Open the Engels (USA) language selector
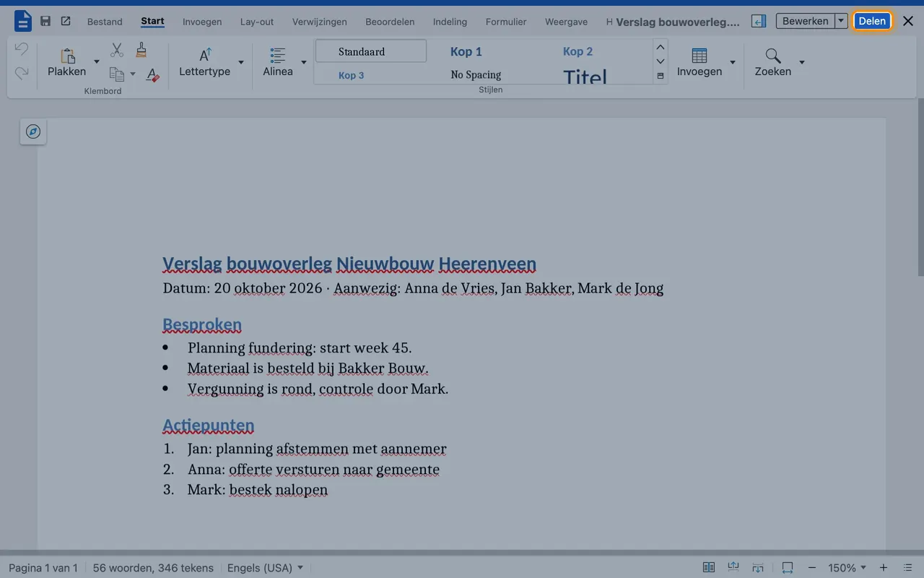This screenshot has height=578, width=924. click(265, 568)
